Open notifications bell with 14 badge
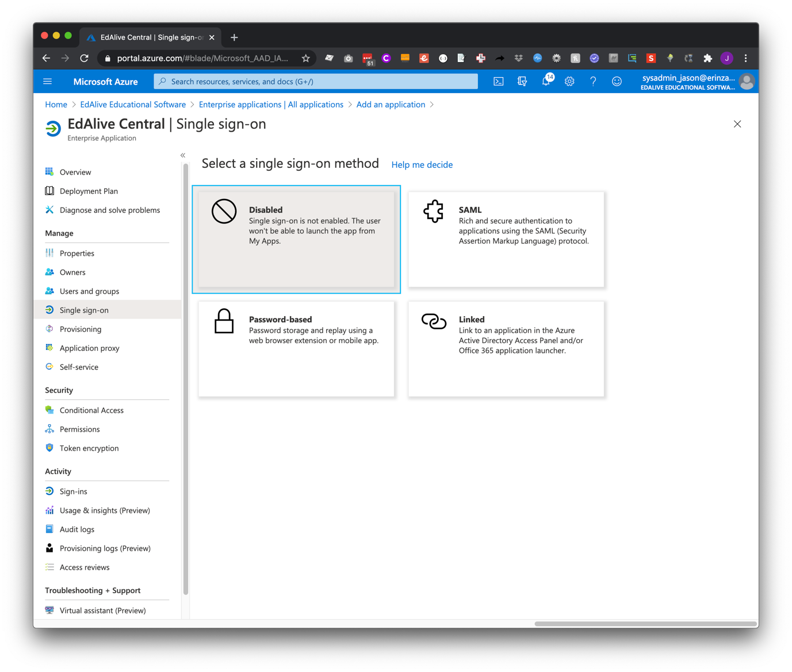Screen dimensions: 792x672 pyautogui.click(x=547, y=80)
